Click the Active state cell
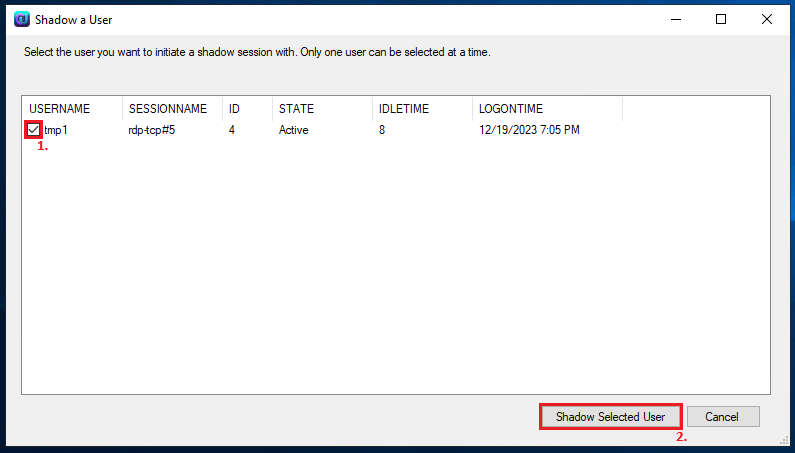Image resolution: width=795 pixels, height=453 pixels. pyautogui.click(x=294, y=130)
